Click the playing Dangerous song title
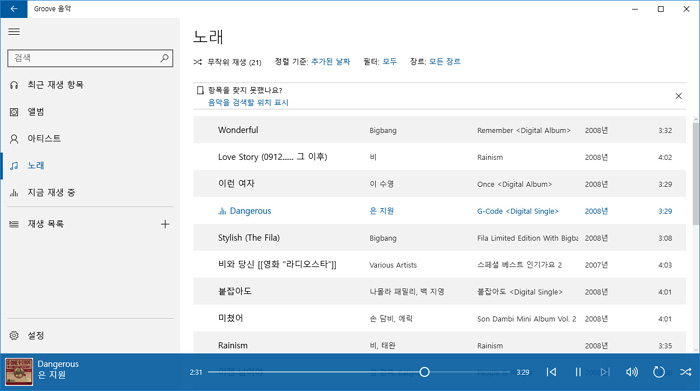This screenshot has height=391, width=700. 250,211
